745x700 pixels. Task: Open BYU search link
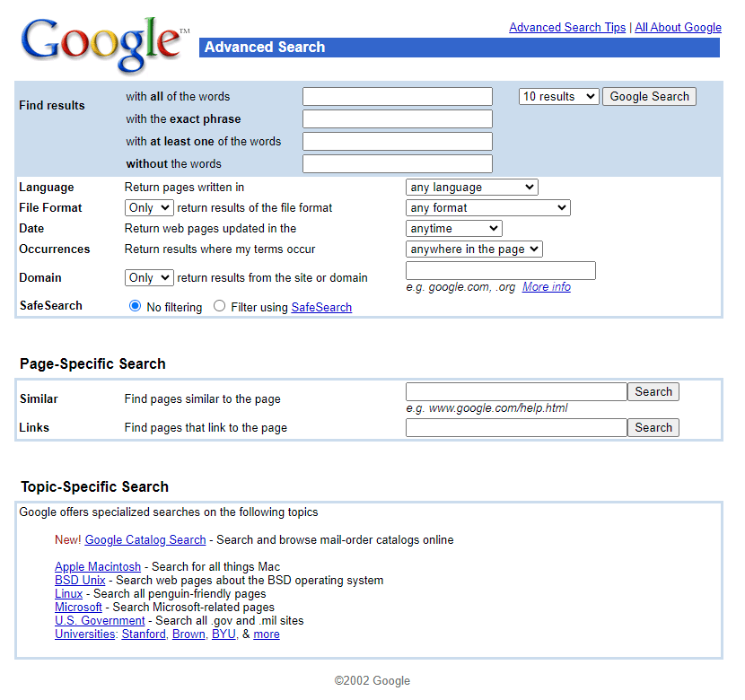223,634
